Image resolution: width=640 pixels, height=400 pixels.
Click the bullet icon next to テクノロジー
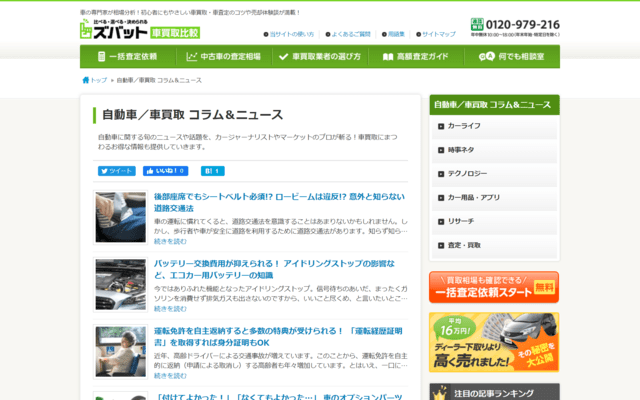[x=441, y=174]
